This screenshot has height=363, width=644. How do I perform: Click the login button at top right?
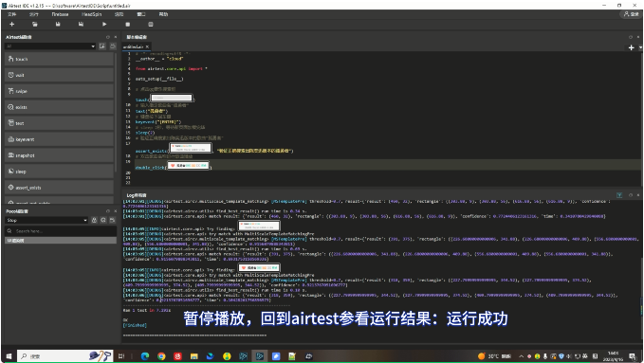(632, 14)
